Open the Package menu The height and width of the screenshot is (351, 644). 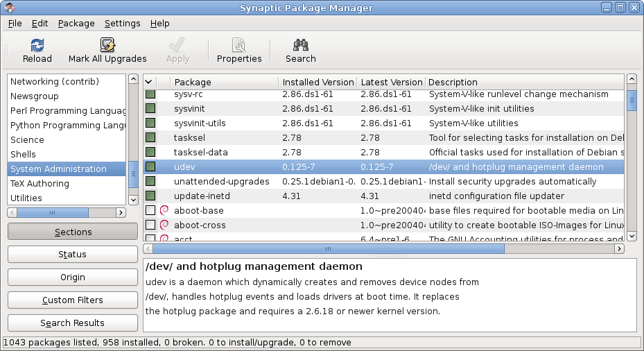tap(76, 23)
